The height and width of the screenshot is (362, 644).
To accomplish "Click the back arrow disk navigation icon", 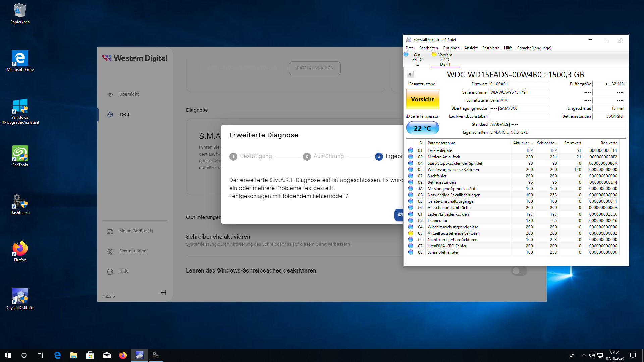I will coord(410,74).
